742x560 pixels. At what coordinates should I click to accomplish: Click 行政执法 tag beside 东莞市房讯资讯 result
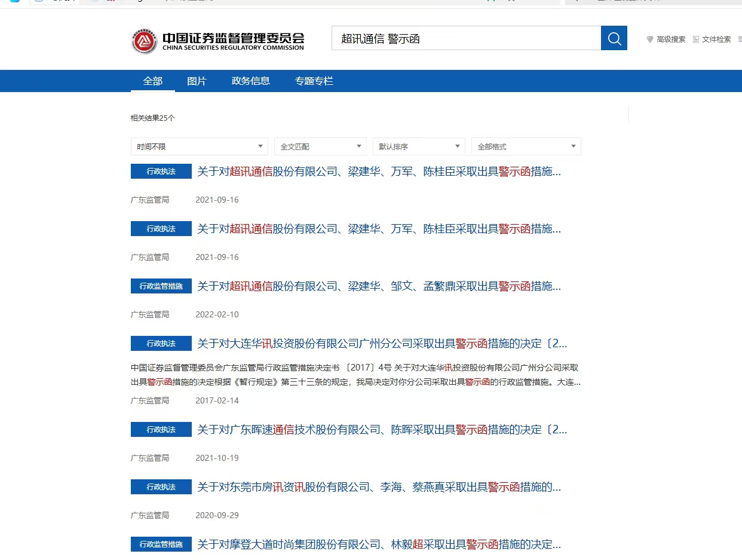pyautogui.click(x=161, y=487)
